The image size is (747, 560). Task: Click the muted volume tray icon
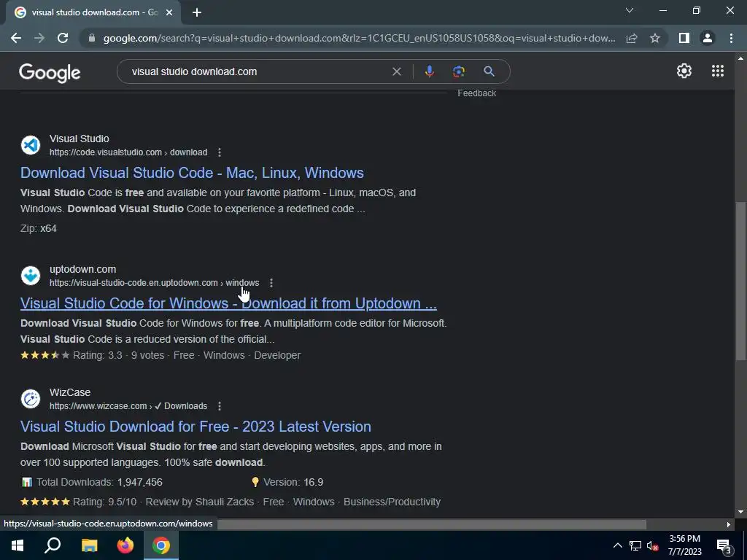click(x=653, y=545)
